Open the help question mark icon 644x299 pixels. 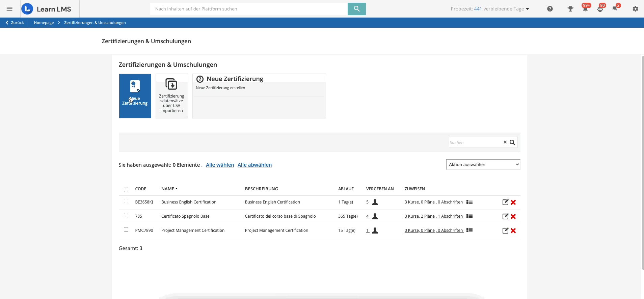(550, 9)
